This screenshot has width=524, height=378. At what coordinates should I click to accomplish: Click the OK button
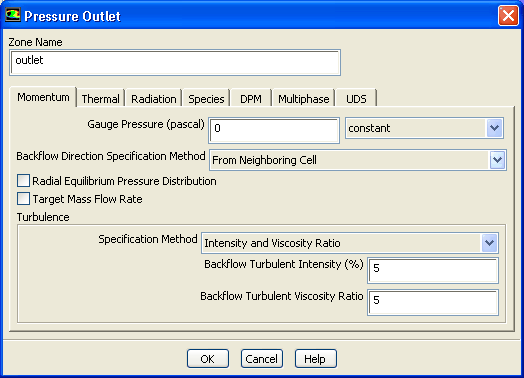coord(208,359)
